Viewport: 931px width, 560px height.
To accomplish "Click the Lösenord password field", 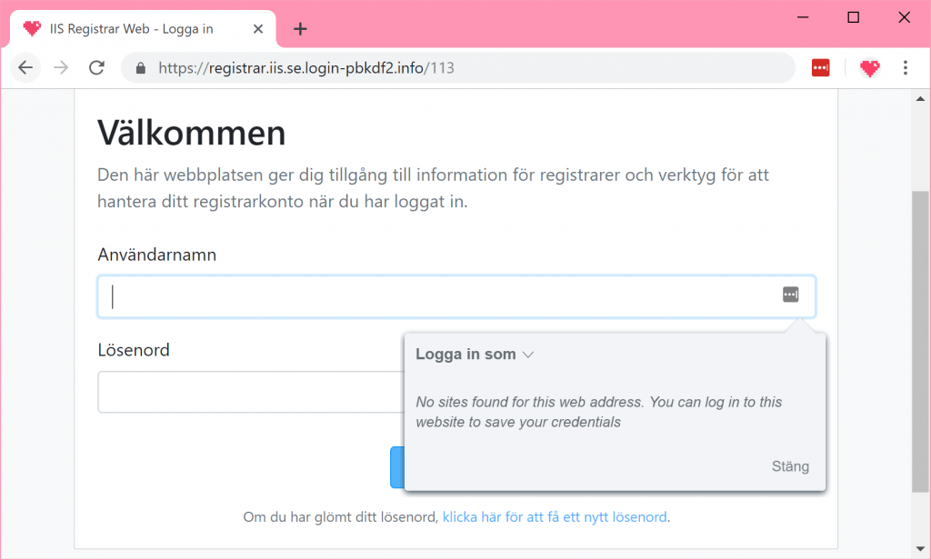I will pyautogui.click(x=251, y=392).
